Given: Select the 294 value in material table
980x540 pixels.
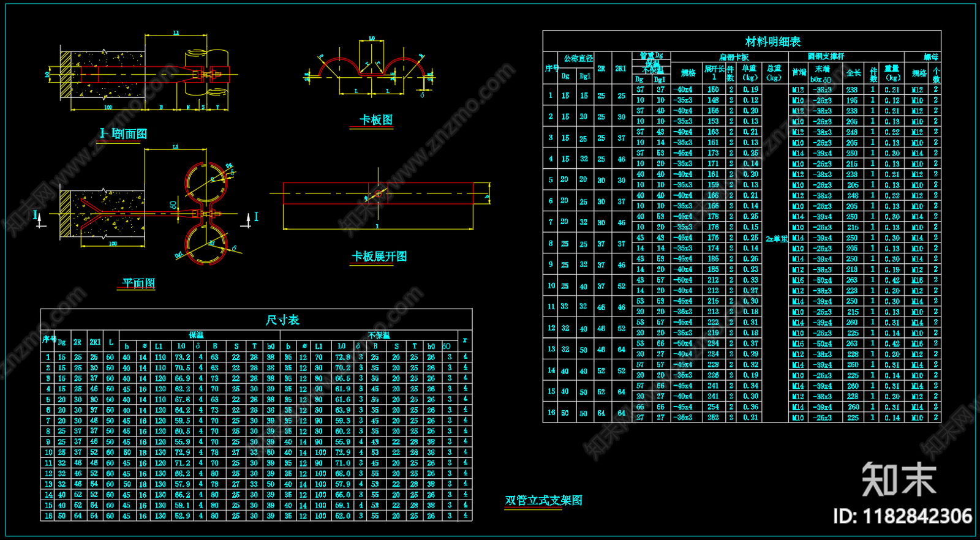Looking at the screenshot, I should (713, 343).
